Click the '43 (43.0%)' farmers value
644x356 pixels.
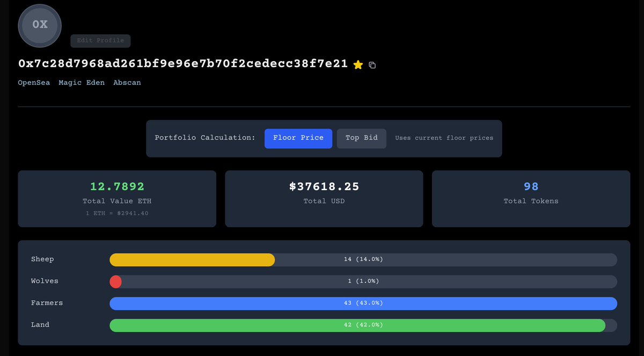(x=363, y=303)
